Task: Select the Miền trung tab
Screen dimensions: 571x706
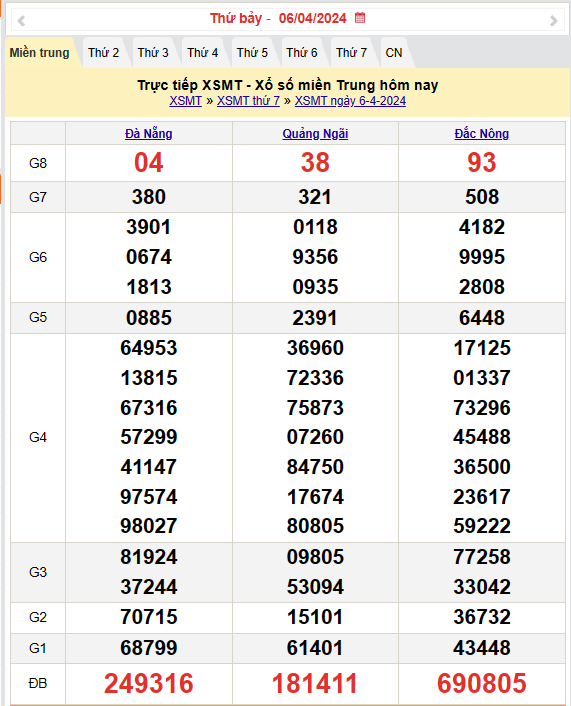Action: [40, 53]
